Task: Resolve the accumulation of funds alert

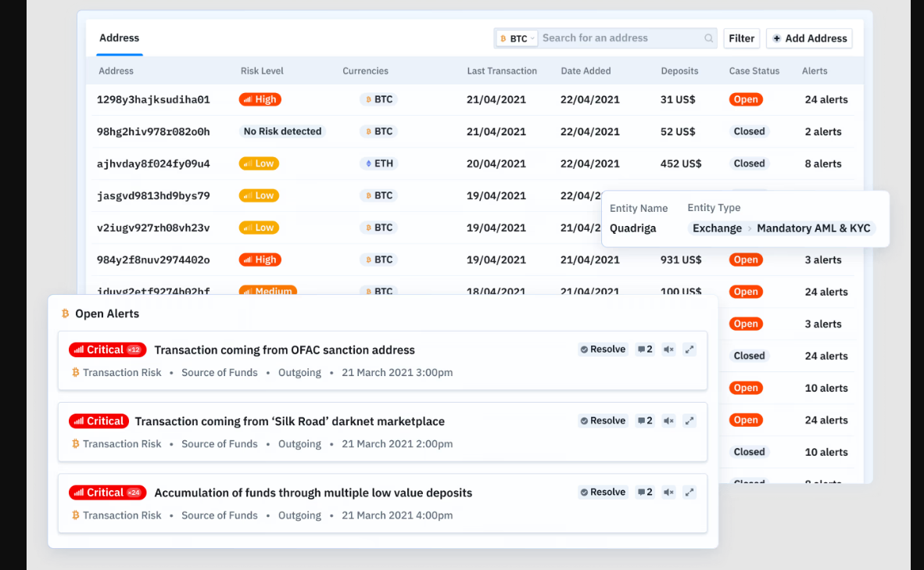Action: click(603, 492)
